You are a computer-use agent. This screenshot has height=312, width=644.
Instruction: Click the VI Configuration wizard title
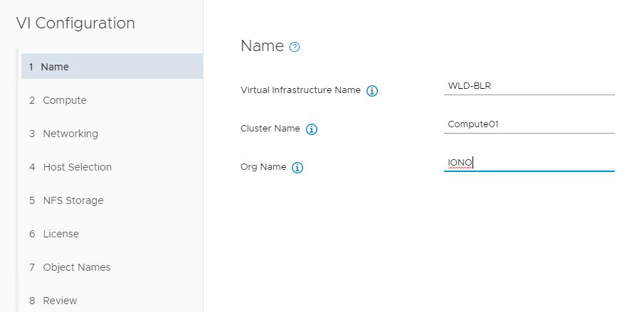(75, 23)
